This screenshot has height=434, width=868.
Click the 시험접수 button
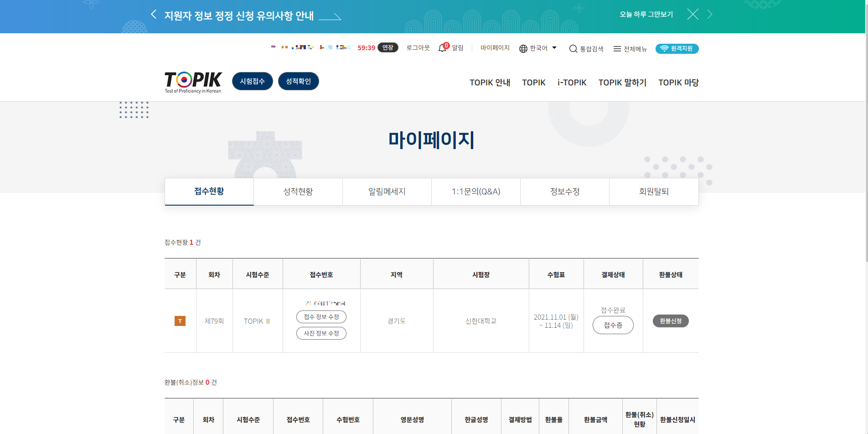253,81
